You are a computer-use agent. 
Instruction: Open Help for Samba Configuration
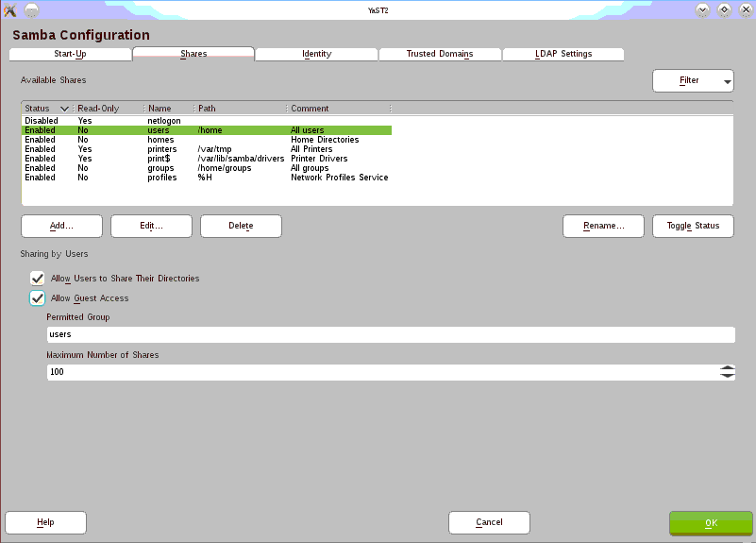pos(46,523)
